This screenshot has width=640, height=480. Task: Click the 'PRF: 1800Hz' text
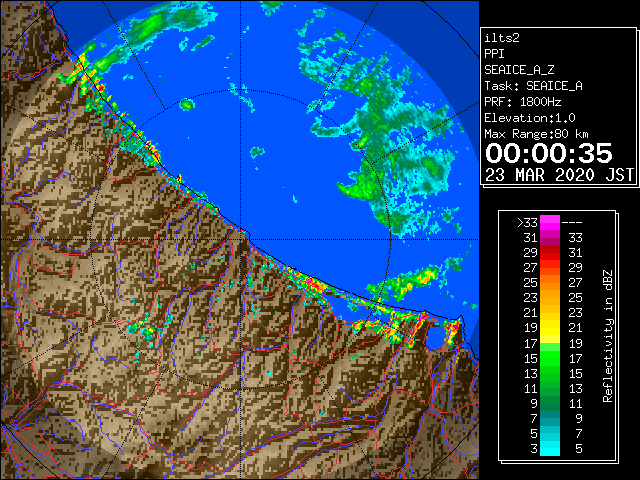coord(523,102)
